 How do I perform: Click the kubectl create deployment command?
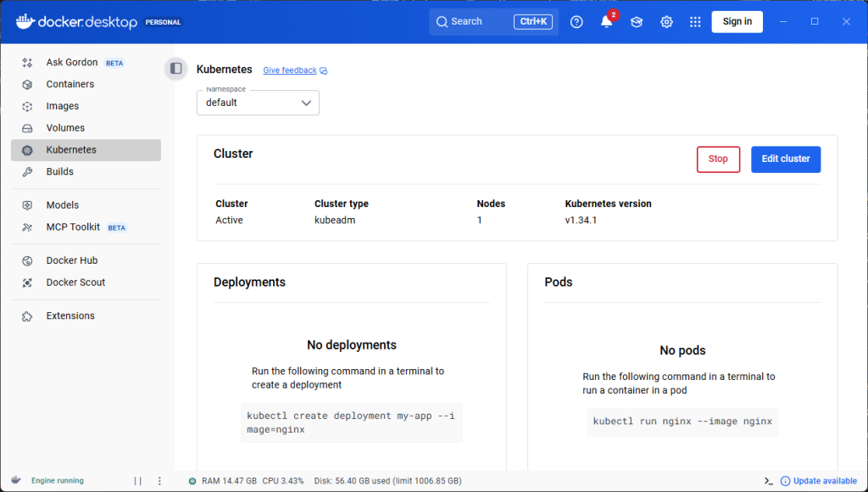(352, 422)
